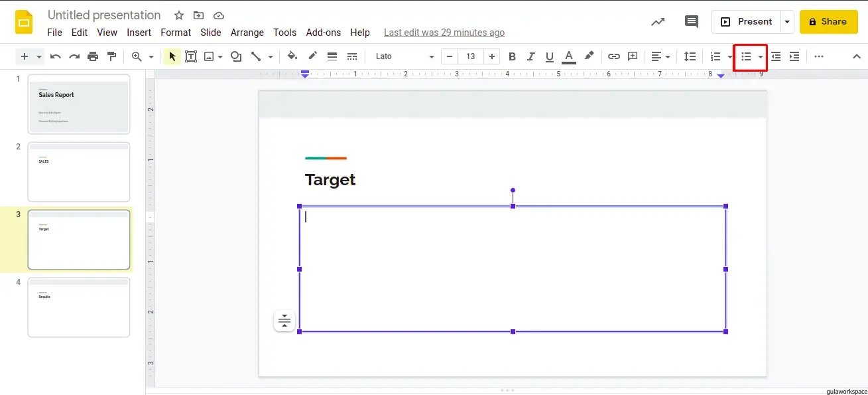The width and height of the screenshot is (868, 395).
Task: Apply a numbered list
Action: [715, 56]
